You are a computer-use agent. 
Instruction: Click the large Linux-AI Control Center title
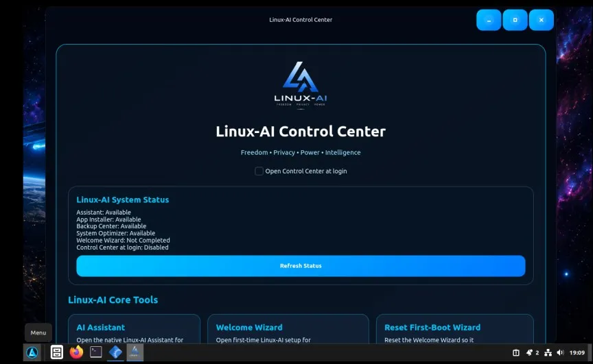click(x=301, y=132)
